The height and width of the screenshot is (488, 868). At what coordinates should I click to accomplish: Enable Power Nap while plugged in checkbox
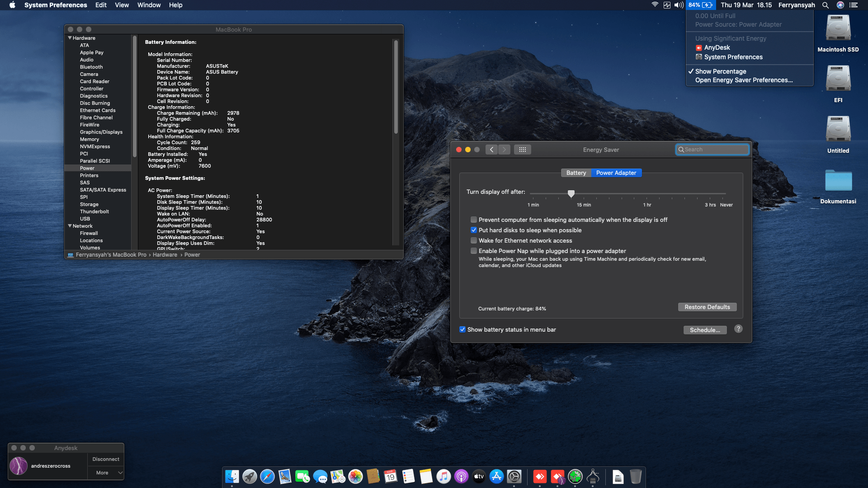[474, 251]
